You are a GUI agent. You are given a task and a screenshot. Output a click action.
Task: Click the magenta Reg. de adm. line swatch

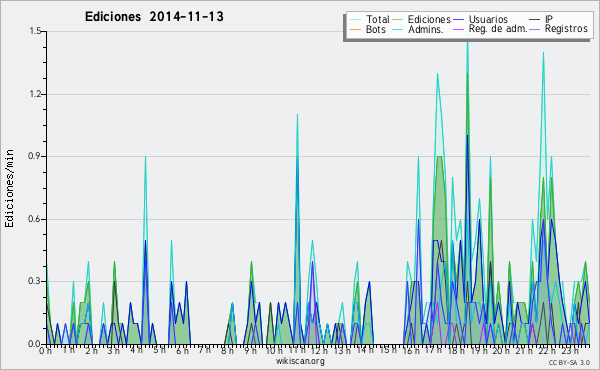(x=458, y=29)
